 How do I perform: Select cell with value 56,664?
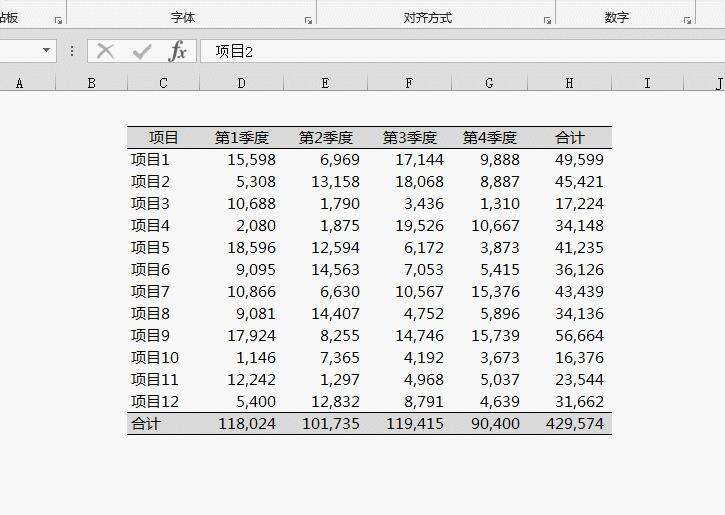pos(570,336)
